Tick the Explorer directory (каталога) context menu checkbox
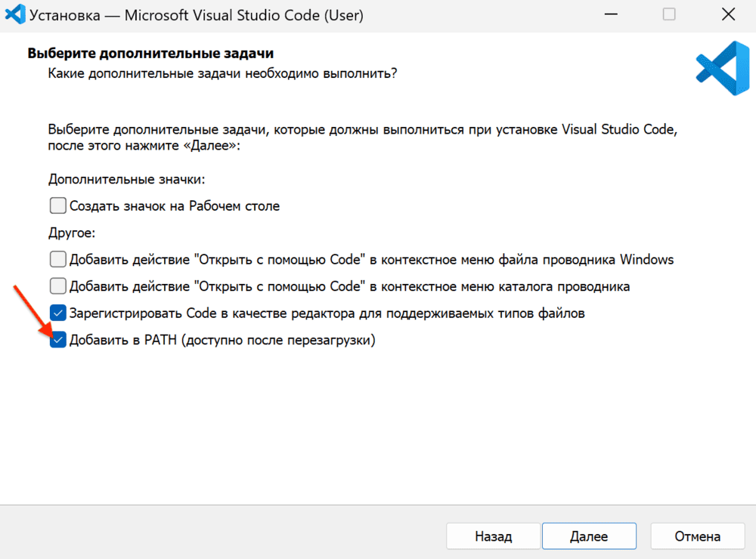Viewport: 756px width, 559px height. (58, 286)
